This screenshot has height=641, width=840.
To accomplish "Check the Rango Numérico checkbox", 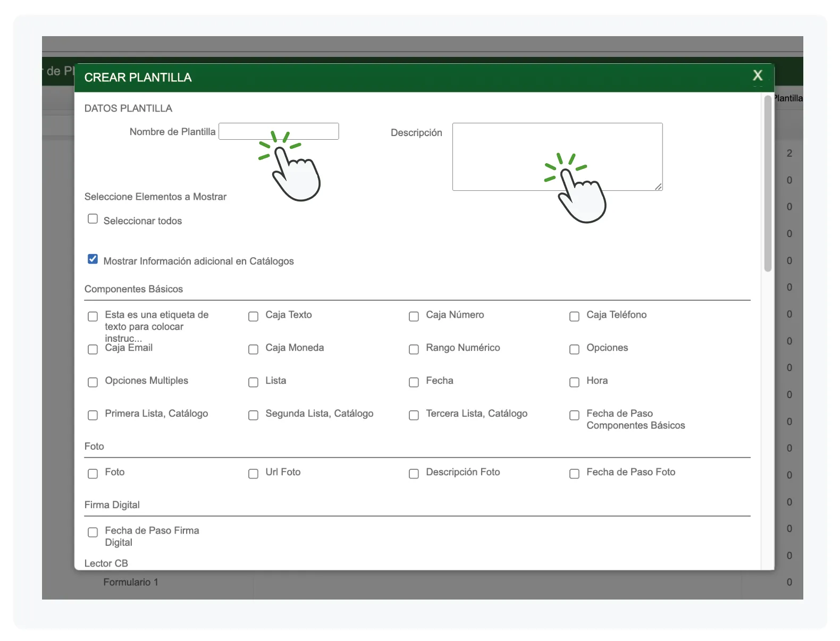I will pyautogui.click(x=414, y=349).
